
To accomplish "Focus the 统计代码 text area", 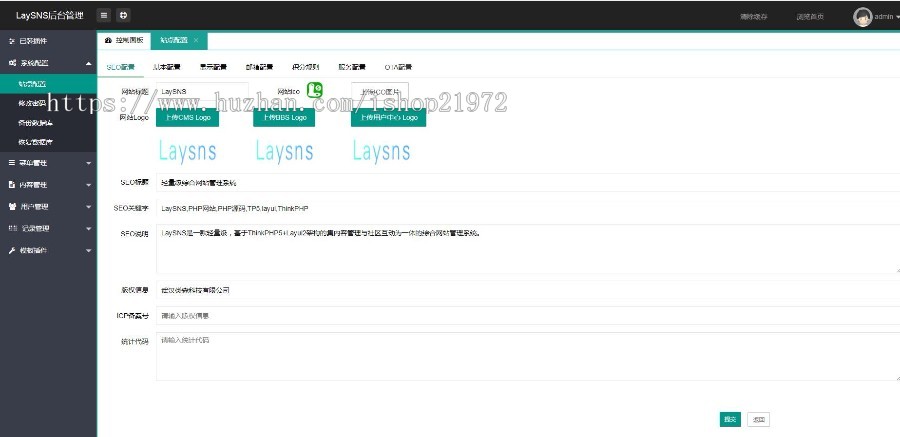I will [528, 356].
